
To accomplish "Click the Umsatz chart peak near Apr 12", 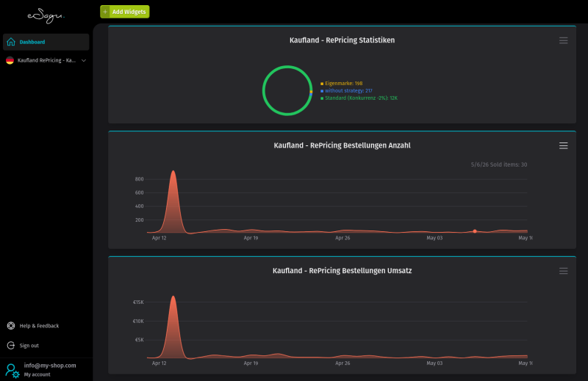I will 173,297.
